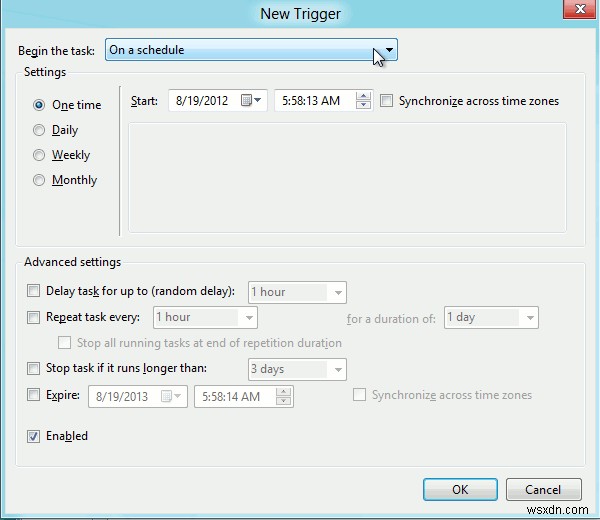
Task: Increase the start time with up spinner
Action: coord(363,96)
